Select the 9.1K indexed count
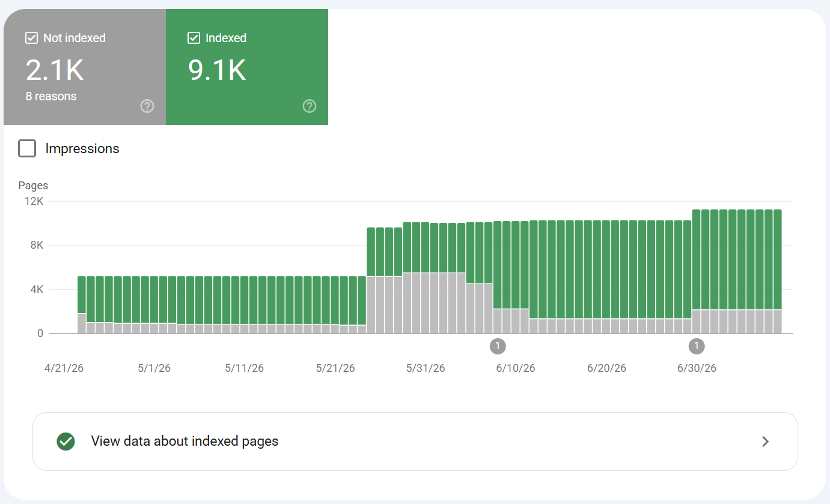The image size is (830, 504). pos(217,70)
